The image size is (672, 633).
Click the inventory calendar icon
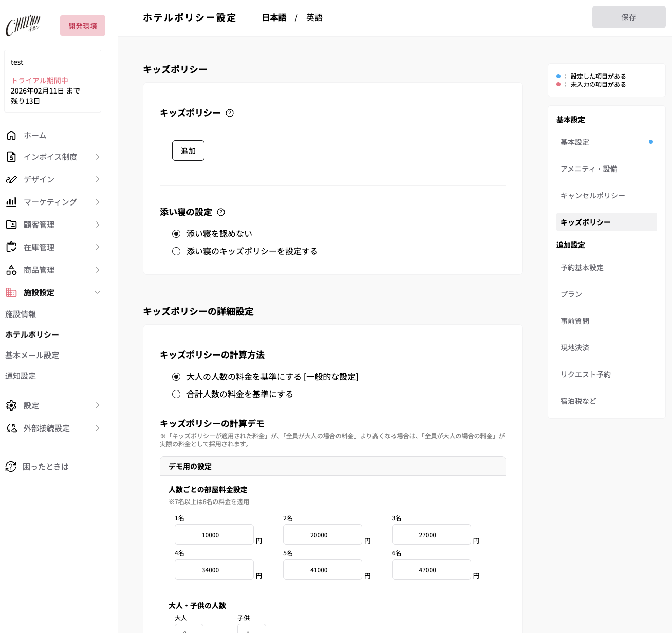(11, 247)
